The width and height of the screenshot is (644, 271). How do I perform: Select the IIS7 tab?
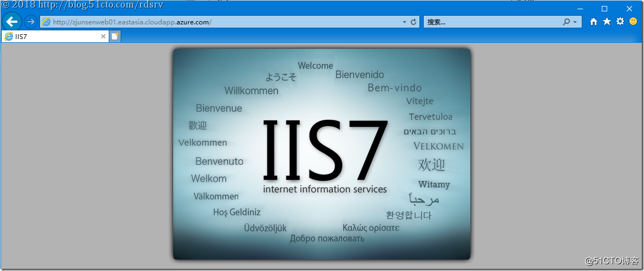[55, 36]
